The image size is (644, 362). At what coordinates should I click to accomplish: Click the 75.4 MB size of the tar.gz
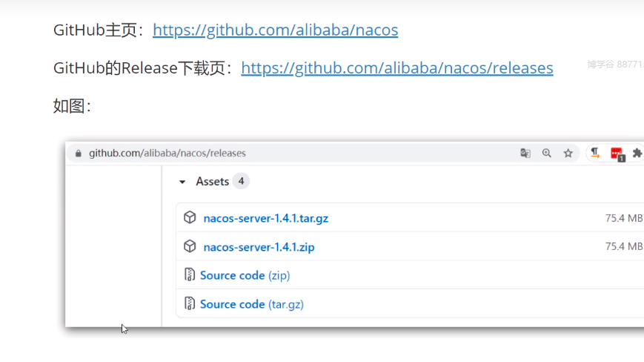click(624, 218)
